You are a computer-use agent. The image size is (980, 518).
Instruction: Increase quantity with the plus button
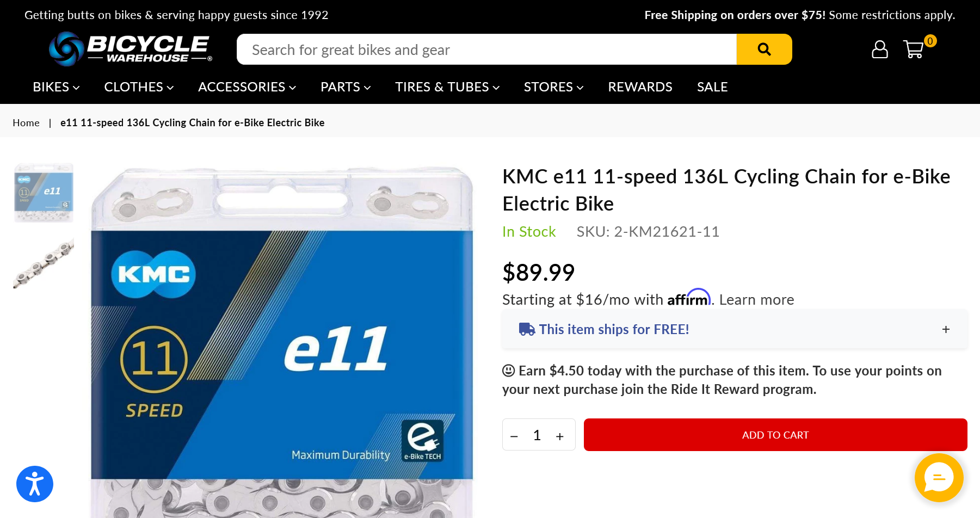[559, 436]
